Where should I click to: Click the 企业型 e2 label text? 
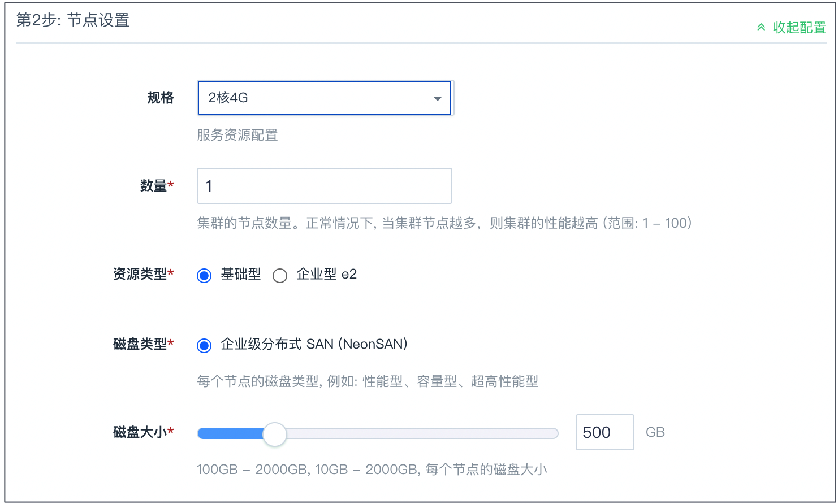[326, 274]
